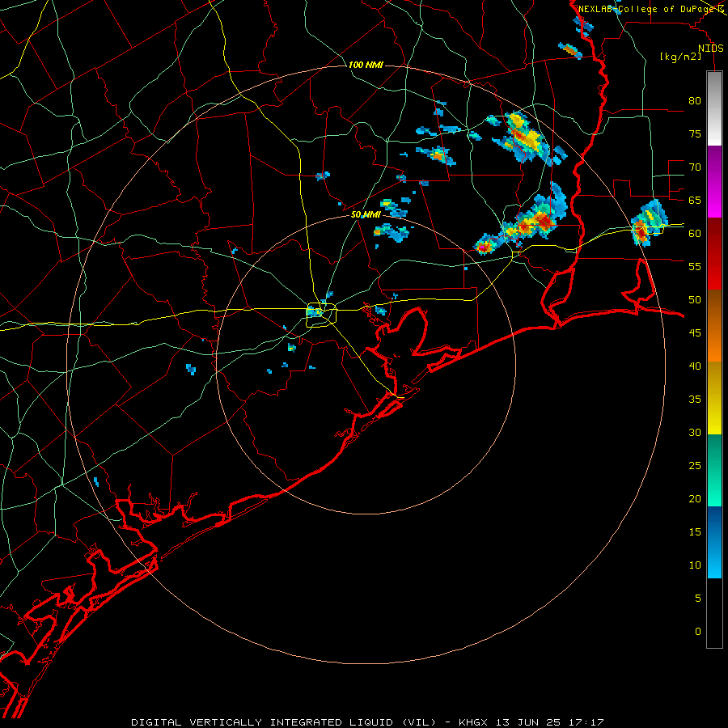Pick the red segment of the color bar
Image resolution: width=728 pixels, height=728 pixels.
[714, 253]
